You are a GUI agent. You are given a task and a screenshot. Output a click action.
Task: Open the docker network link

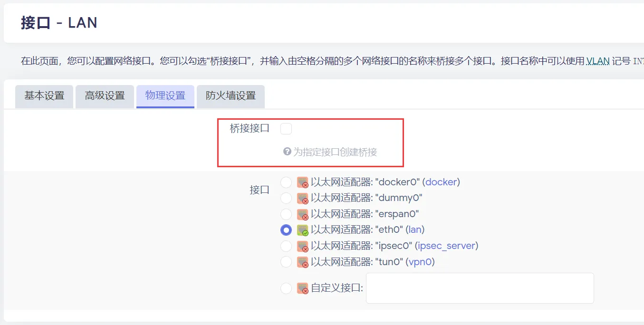[x=441, y=182]
